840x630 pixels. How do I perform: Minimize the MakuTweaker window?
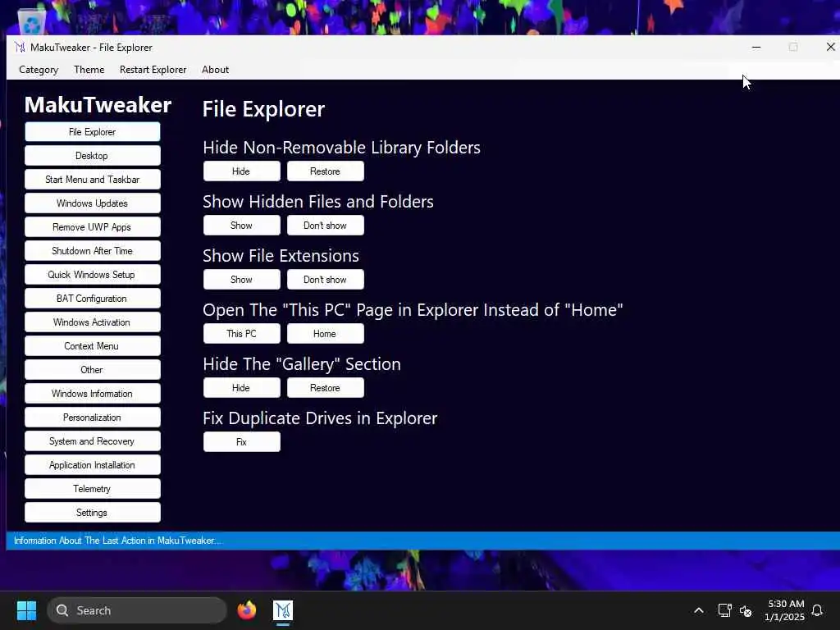(756, 47)
